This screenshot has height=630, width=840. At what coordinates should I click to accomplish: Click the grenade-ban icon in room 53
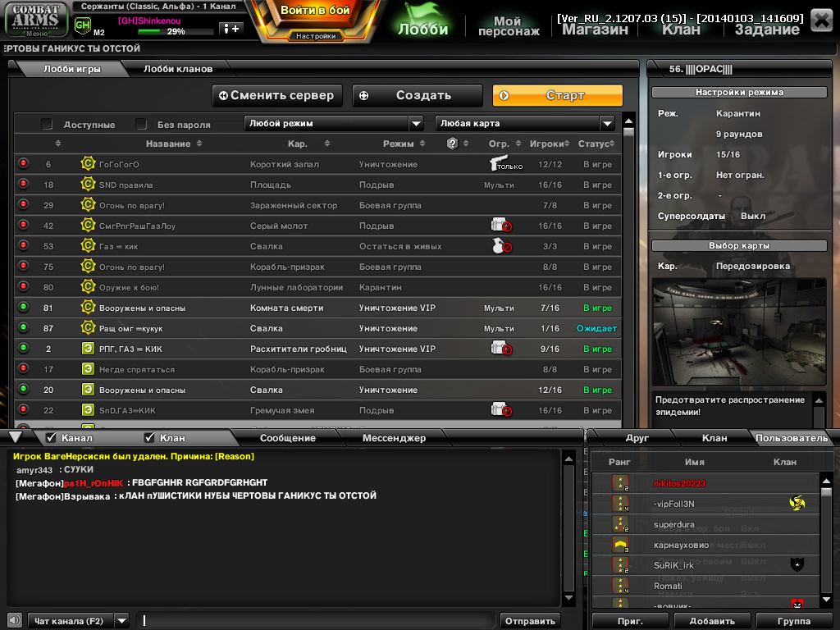pyautogui.click(x=501, y=246)
